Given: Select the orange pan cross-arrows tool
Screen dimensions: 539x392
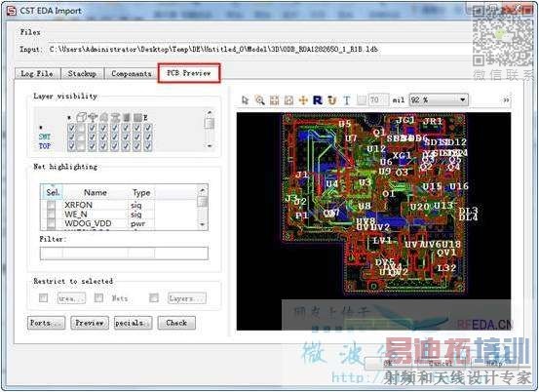Looking at the screenshot, I should (x=303, y=100).
